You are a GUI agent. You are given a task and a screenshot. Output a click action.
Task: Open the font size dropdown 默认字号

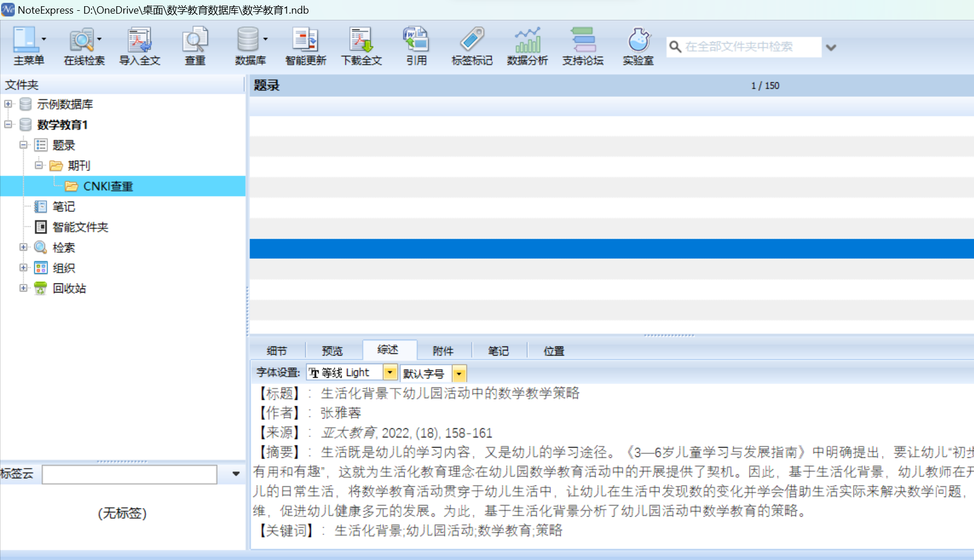459,374
